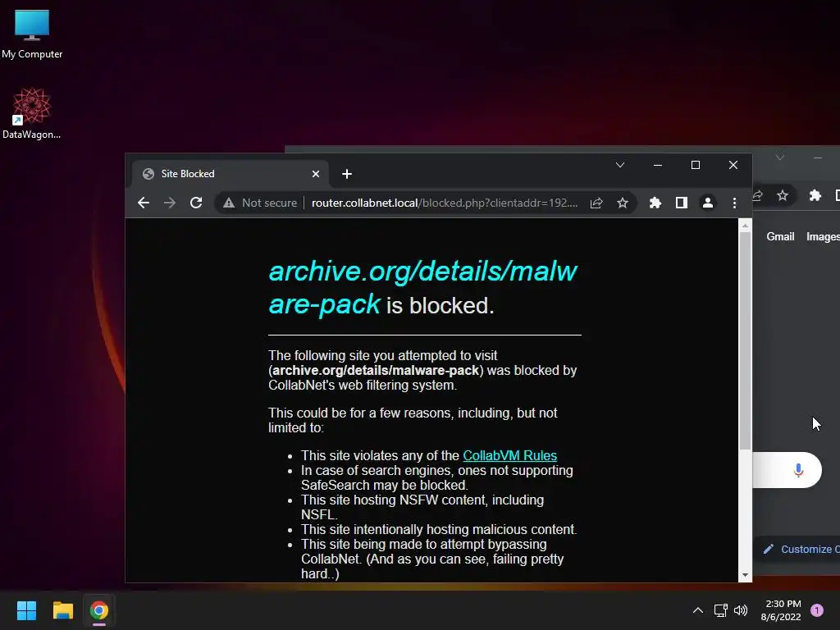This screenshot has width=840, height=630.
Task: Click the page scrollbar thumb
Action: click(x=745, y=340)
